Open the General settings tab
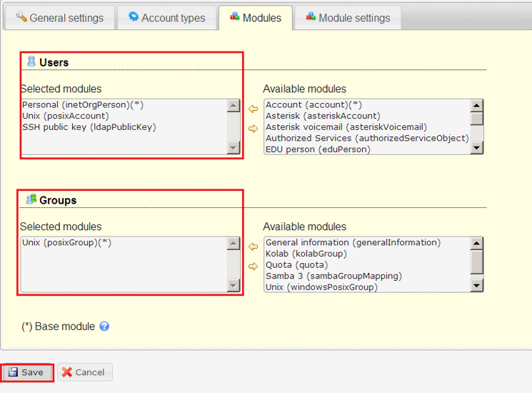This screenshot has height=393, width=532. point(59,18)
